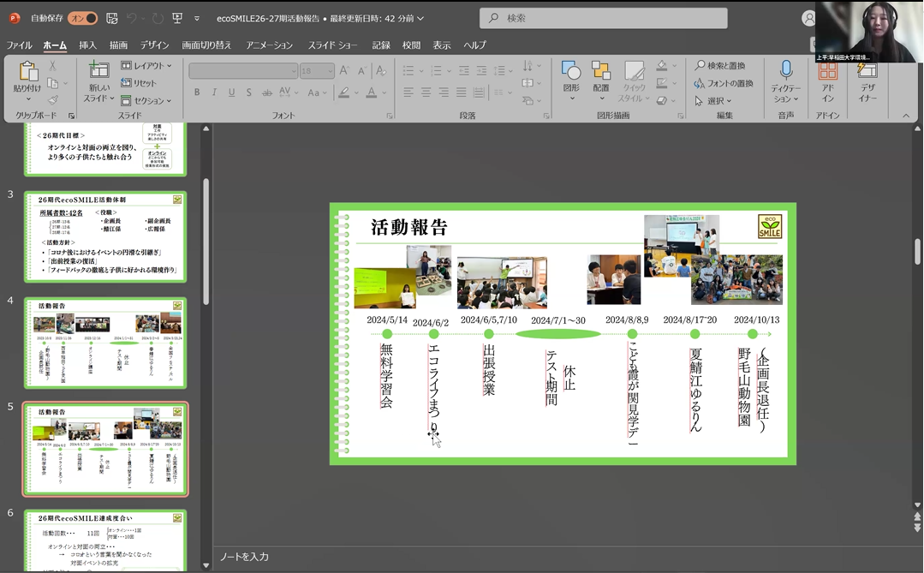Switch to Transitions (画面切り替え) tab
924x573 pixels.
[x=207, y=45]
